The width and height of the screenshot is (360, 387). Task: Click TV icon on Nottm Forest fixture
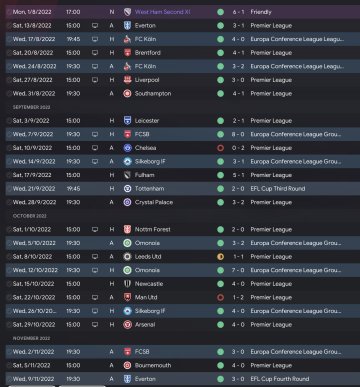click(x=95, y=229)
